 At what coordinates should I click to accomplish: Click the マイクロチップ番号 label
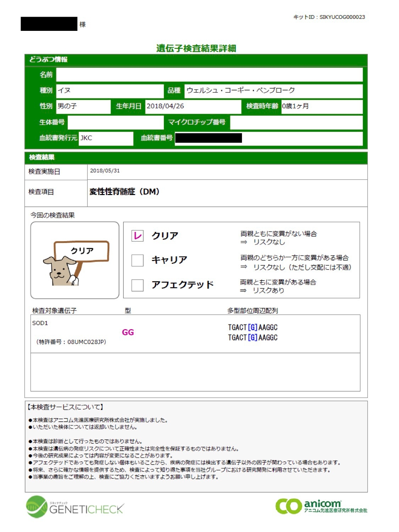[197, 122]
